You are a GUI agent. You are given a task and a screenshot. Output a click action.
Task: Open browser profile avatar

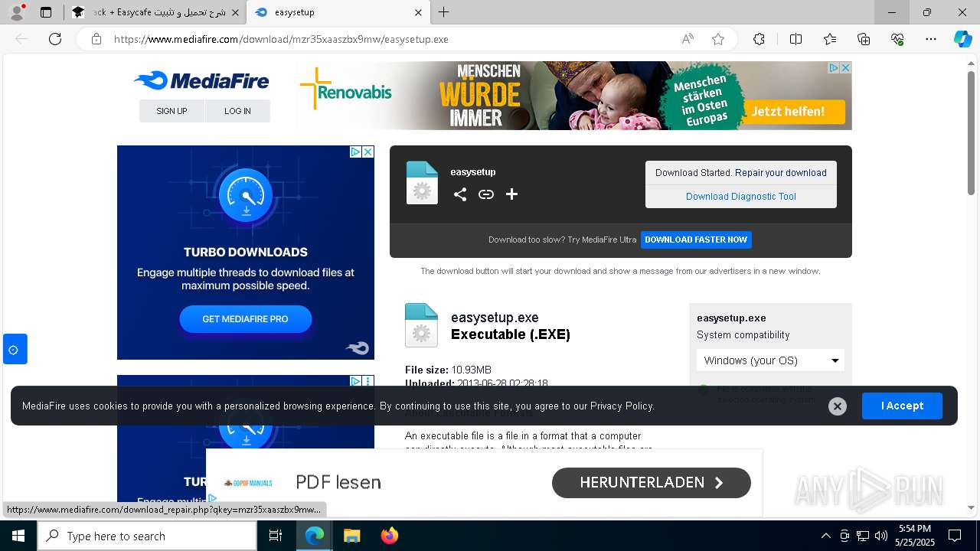[17, 12]
